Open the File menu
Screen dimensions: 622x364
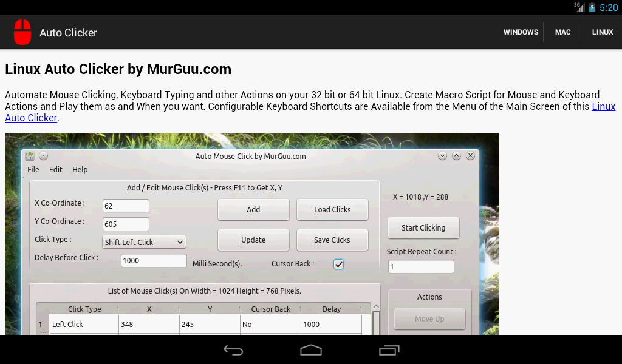(33, 169)
